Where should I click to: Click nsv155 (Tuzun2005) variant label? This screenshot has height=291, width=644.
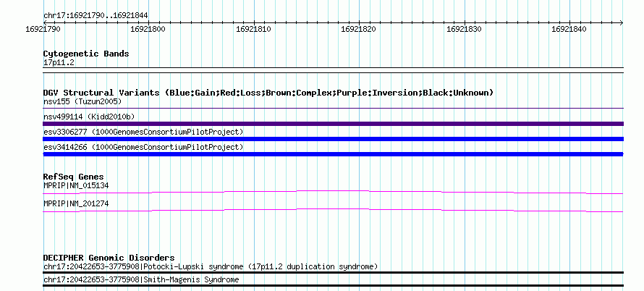82,101
